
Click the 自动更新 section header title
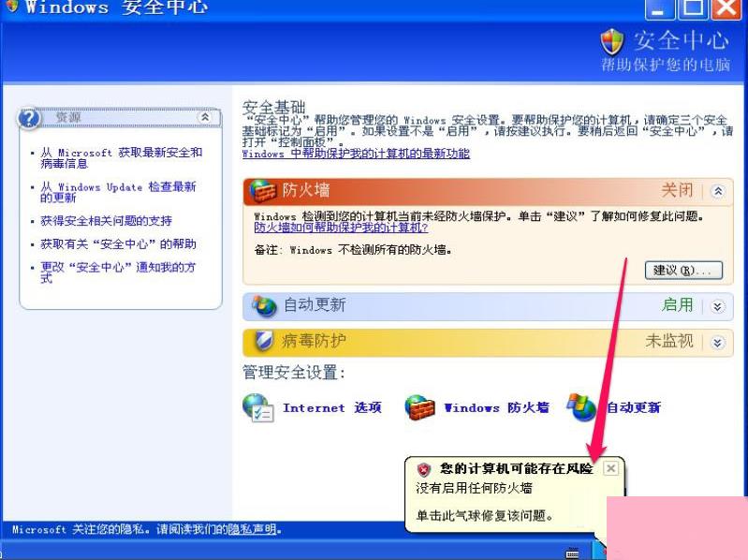[x=315, y=304]
